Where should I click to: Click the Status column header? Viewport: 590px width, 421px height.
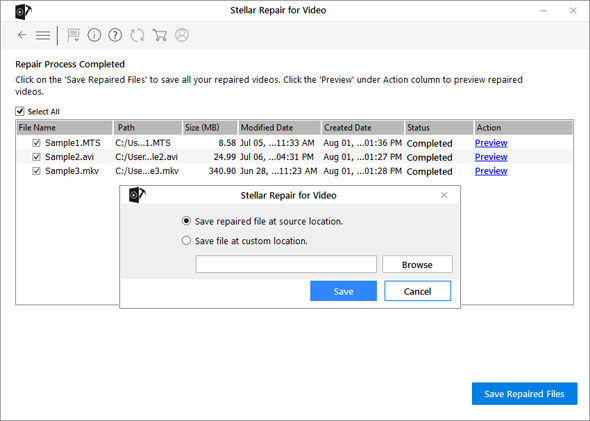point(439,128)
